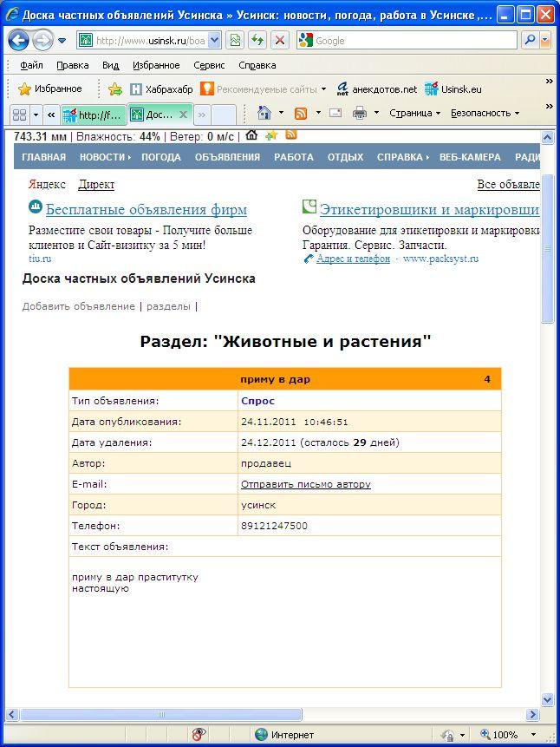Click the Home icon in command bar

pyautogui.click(x=264, y=114)
